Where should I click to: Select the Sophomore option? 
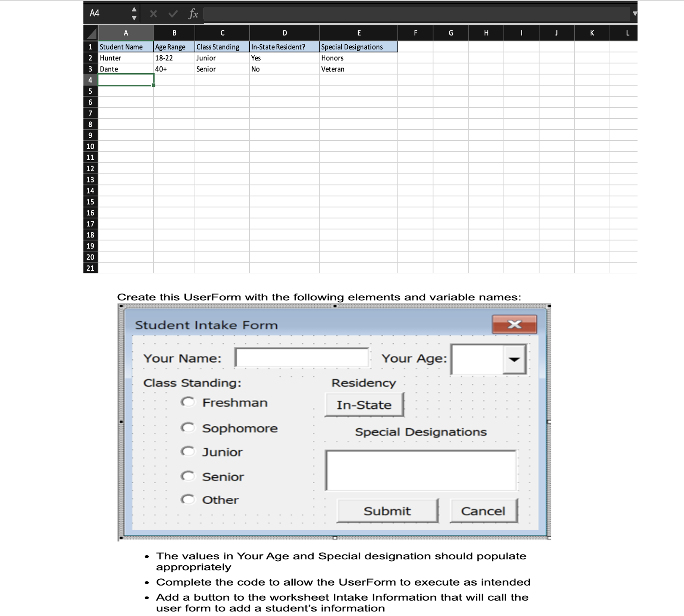click(x=189, y=427)
